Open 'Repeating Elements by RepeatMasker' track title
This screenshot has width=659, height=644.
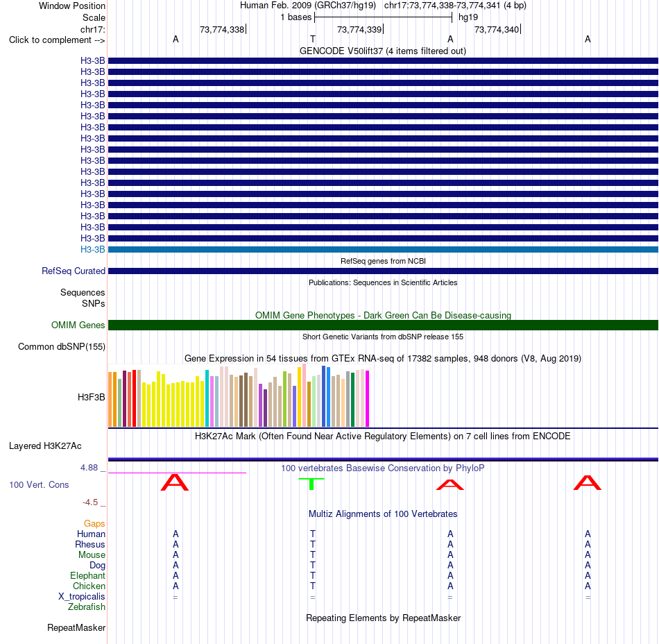383,618
